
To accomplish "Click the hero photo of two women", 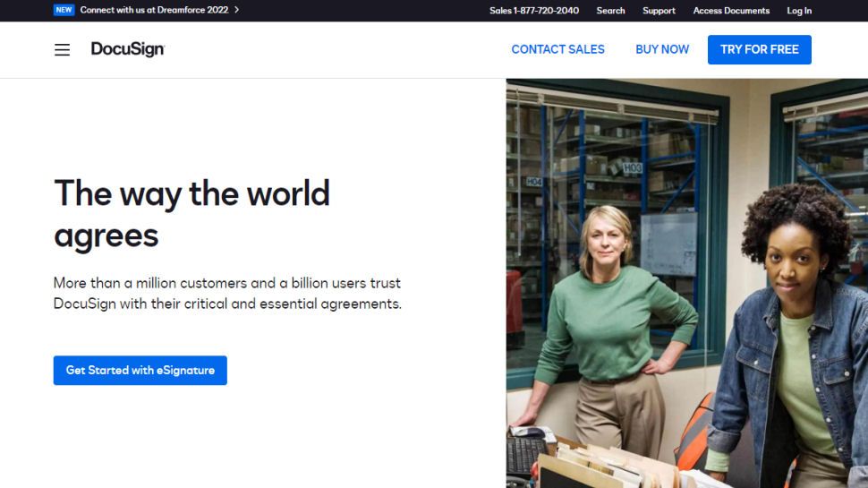I will tap(687, 283).
